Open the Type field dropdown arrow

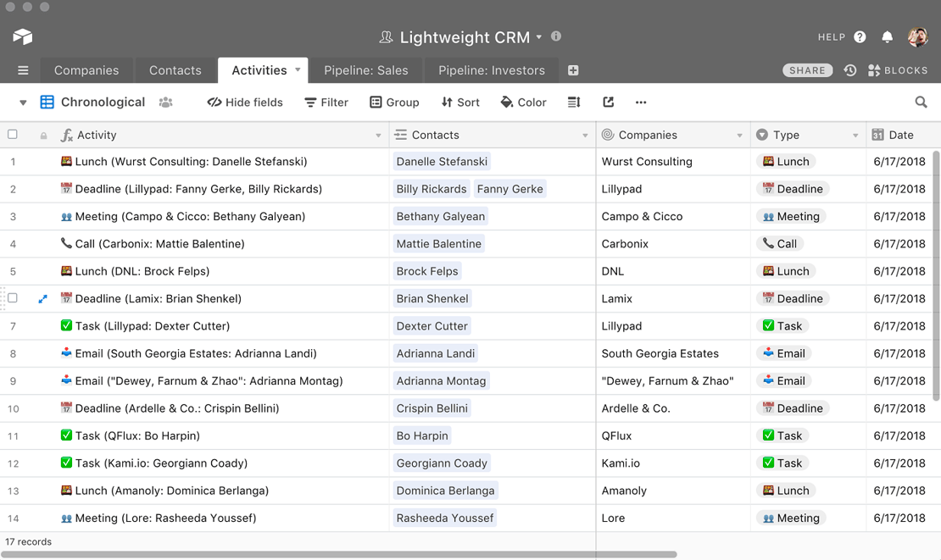pos(854,135)
